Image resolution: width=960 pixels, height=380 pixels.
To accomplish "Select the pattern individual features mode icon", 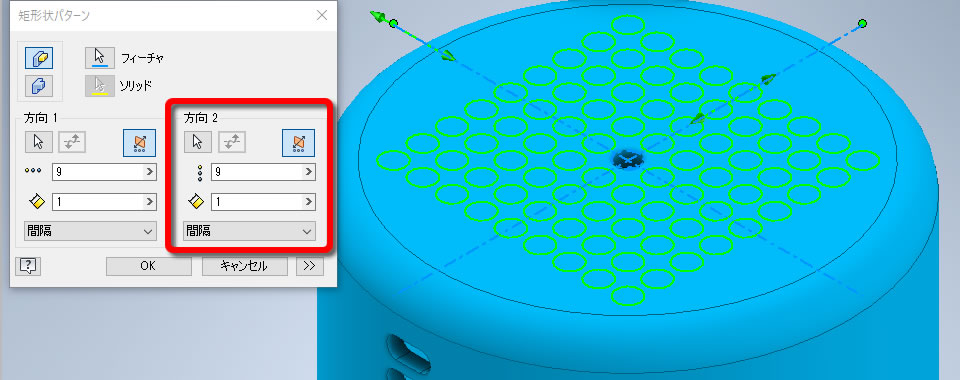I will pos(39,58).
